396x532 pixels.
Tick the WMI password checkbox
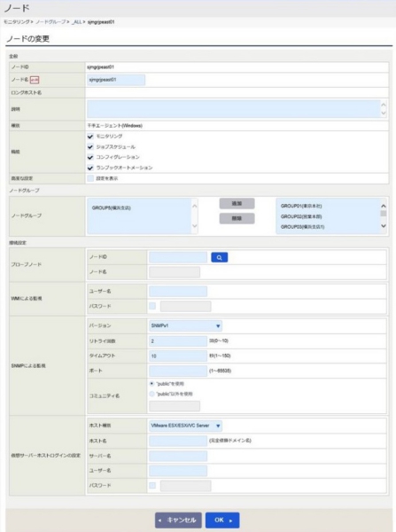(152, 306)
